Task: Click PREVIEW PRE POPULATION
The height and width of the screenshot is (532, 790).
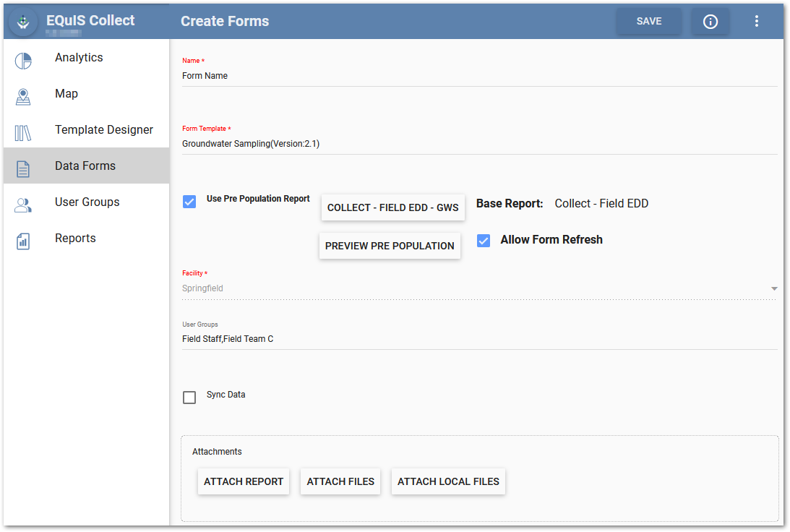Action: coord(390,246)
